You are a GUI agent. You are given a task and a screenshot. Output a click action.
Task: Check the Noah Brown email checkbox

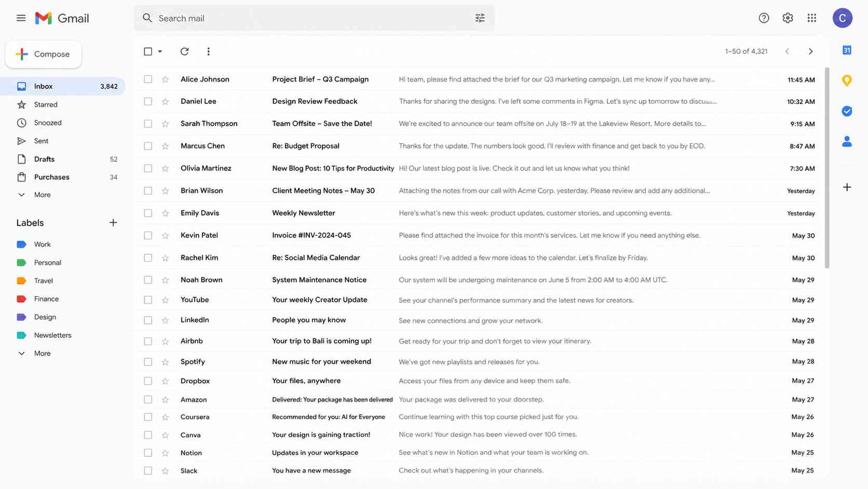tap(148, 280)
